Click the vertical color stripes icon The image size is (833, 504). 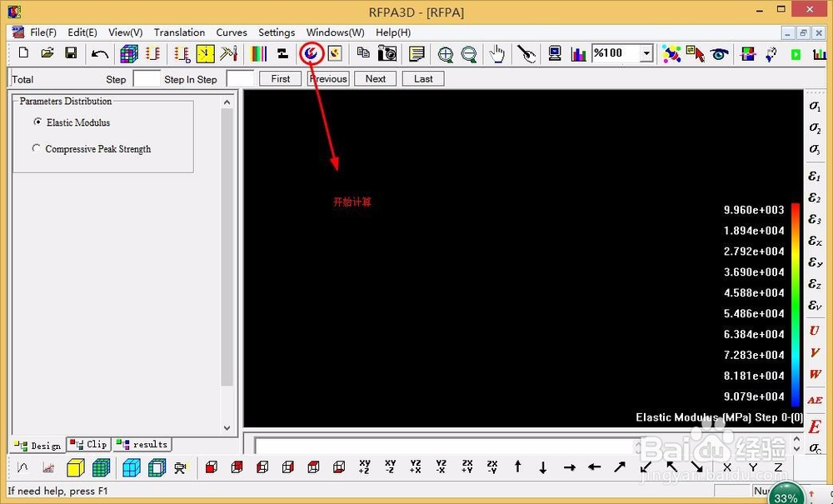coord(259,53)
